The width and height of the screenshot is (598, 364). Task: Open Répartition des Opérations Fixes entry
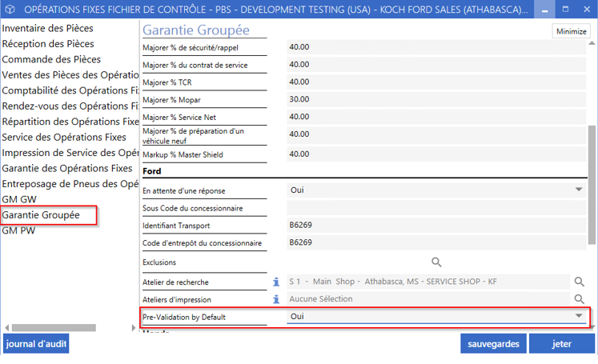(x=70, y=122)
